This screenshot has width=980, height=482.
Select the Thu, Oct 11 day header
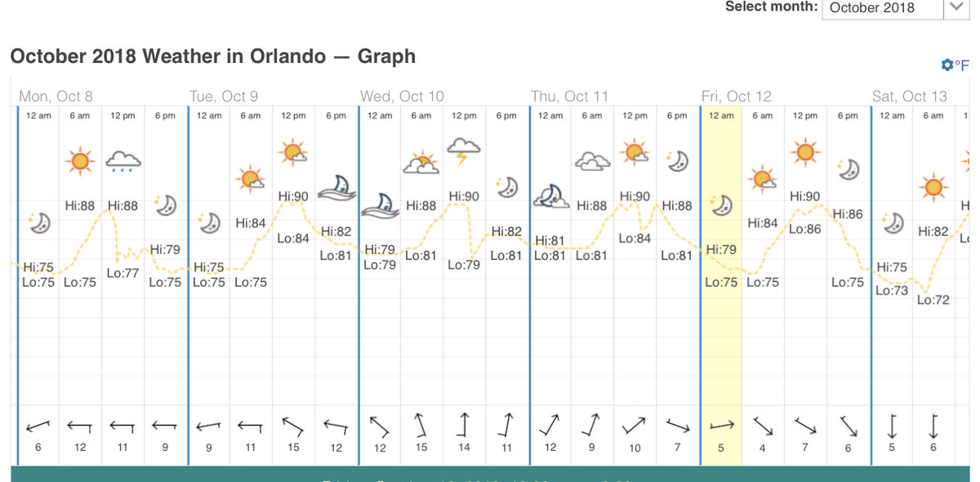tap(569, 96)
